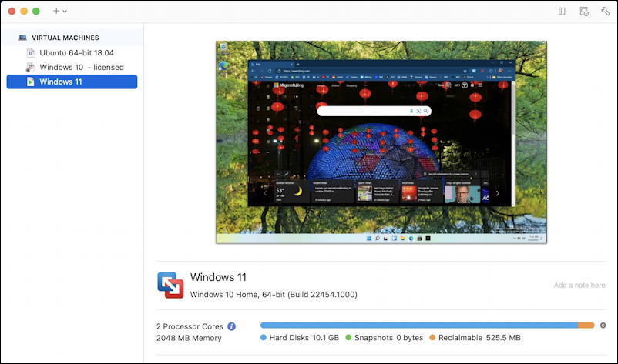Click the Reclaimable 525.5 MB legend
The height and width of the screenshot is (364, 618).
[475, 338]
